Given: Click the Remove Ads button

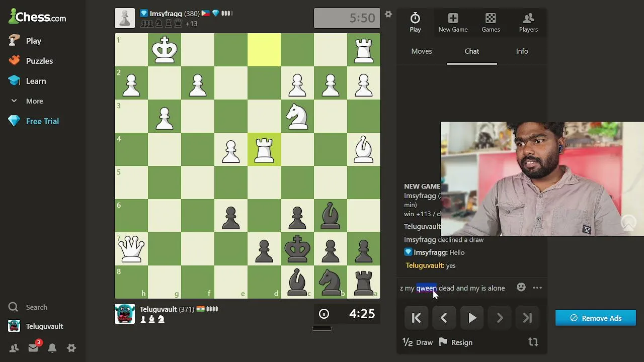Looking at the screenshot, I should pos(596,318).
